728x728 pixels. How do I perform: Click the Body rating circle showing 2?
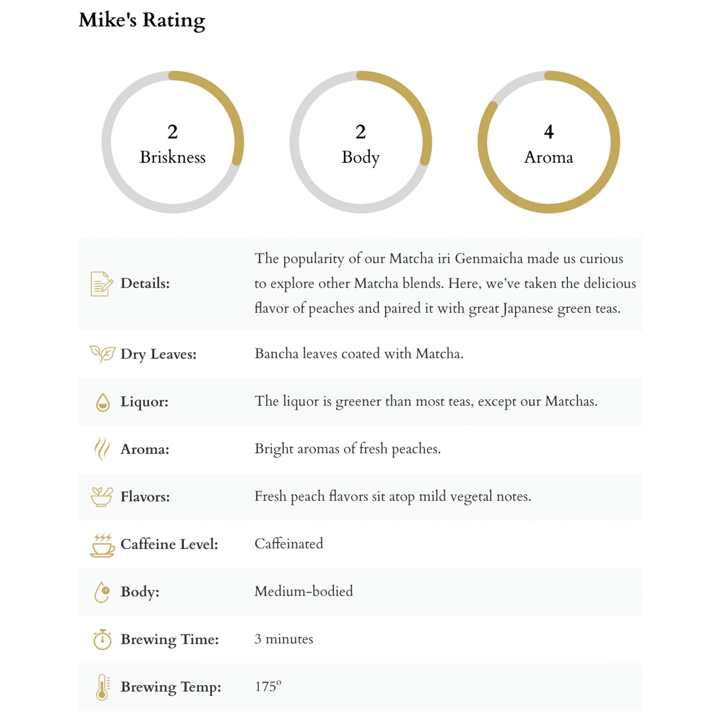(361, 142)
